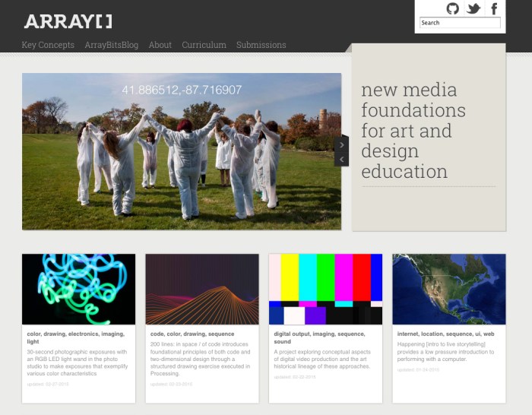Open the Twitter bird icon link
Image resolution: width=532 pixels, height=415 pixels.
click(x=473, y=8)
